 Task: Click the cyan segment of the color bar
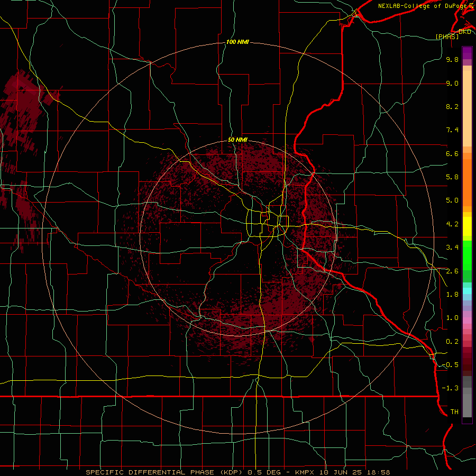[x=467, y=291]
